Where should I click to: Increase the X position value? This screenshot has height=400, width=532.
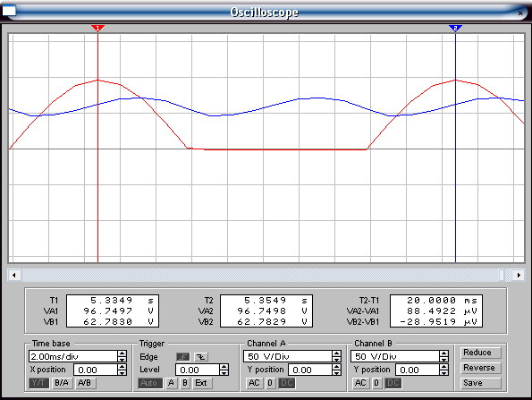pos(122,367)
